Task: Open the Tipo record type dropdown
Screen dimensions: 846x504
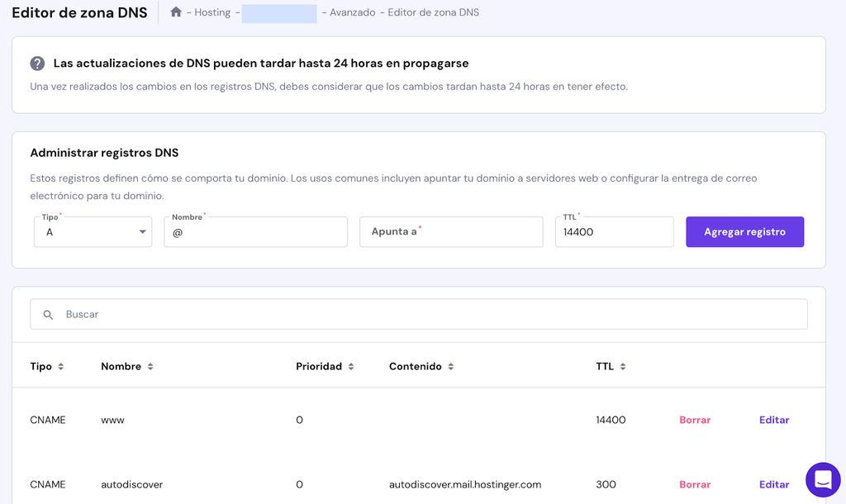Action: coord(93,232)
